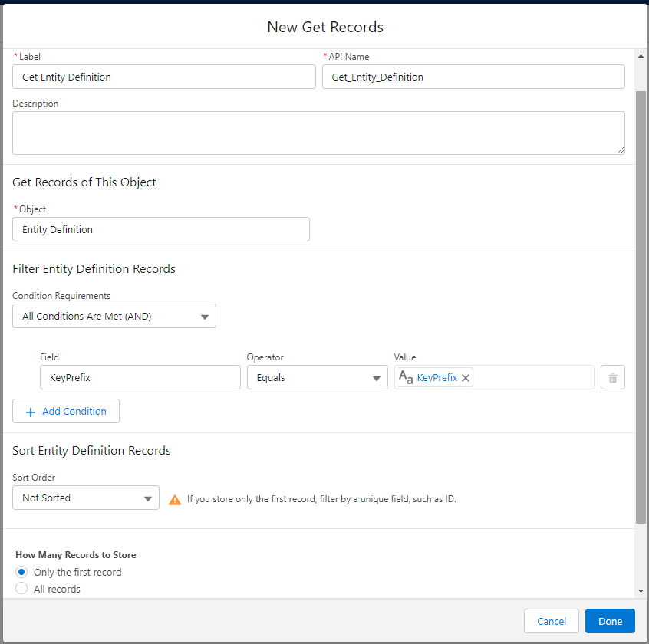Viewport: 649px width, 644px height.
Task: Click the Field input containing KeyPrefix
Action: point(140,377)
